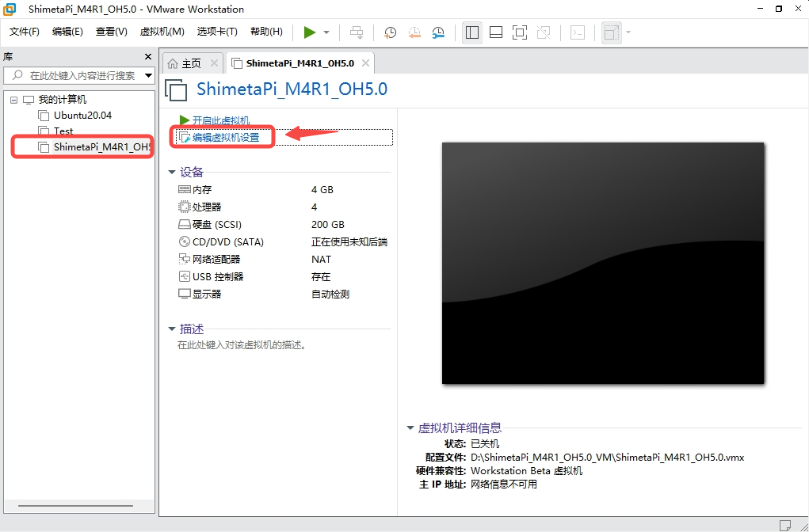Click the processor chip icon
Image resolution: width=809 pixels, height=532 pixels.
(x=184, y=207)
